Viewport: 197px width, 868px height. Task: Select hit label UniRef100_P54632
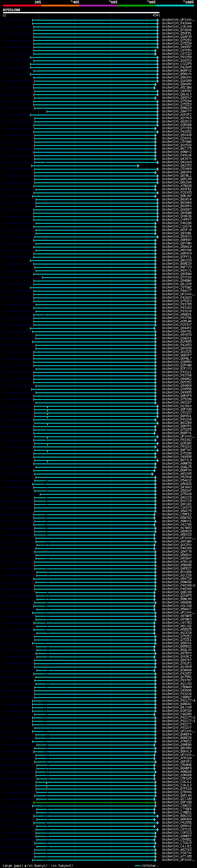coord(177,481)
